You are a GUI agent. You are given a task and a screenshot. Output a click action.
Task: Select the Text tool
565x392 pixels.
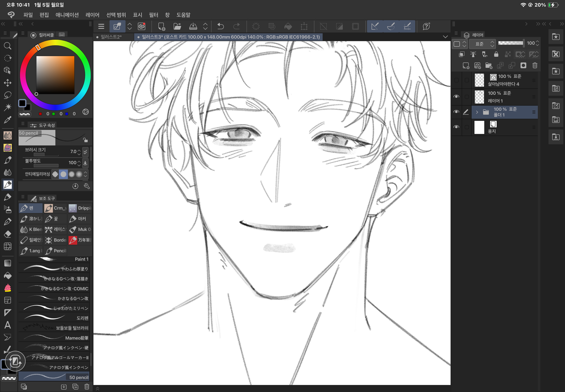click(x=8, y=325)
